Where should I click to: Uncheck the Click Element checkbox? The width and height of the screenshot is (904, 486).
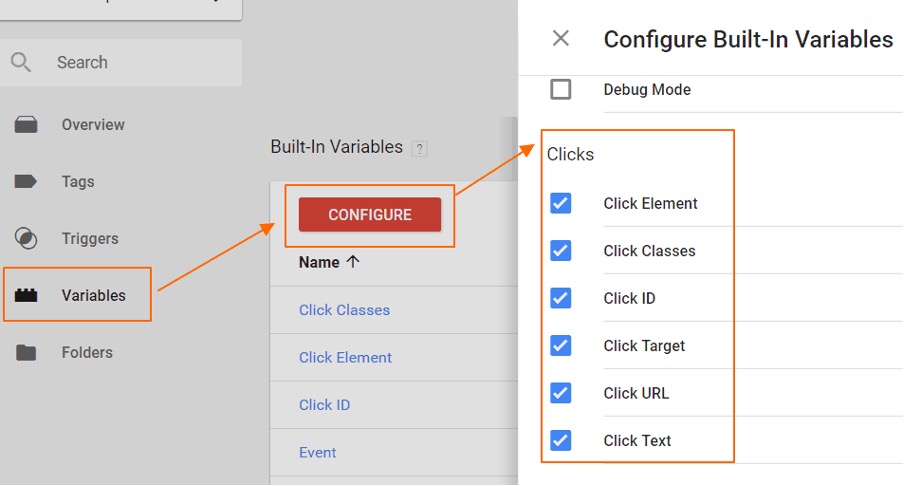[x=560, y=203]
